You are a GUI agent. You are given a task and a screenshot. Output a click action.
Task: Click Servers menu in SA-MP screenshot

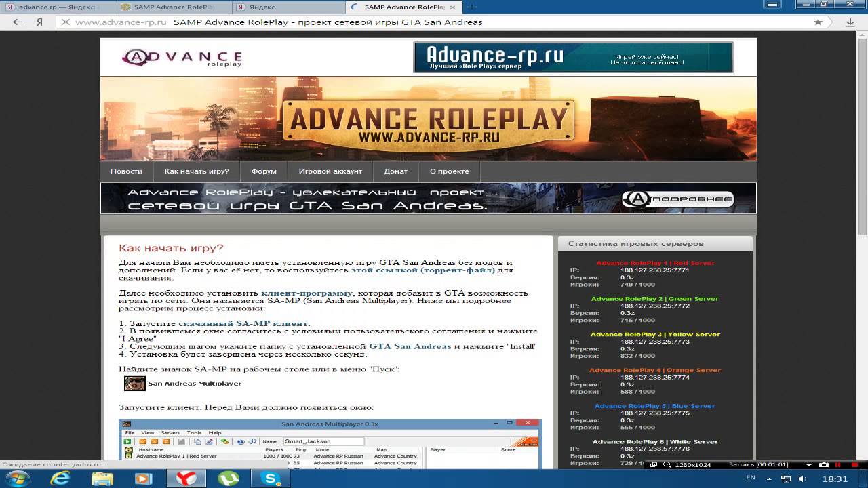coord(170,432)
